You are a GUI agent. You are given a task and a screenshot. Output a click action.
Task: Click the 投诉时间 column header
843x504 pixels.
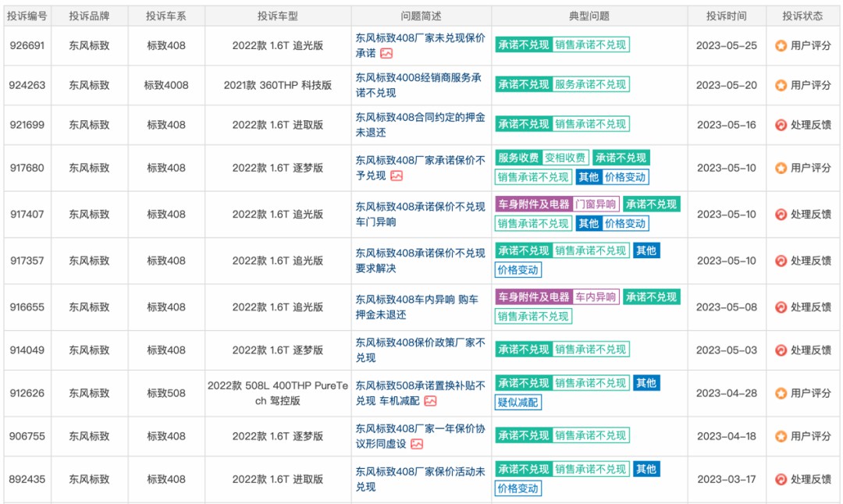[726, 16]
